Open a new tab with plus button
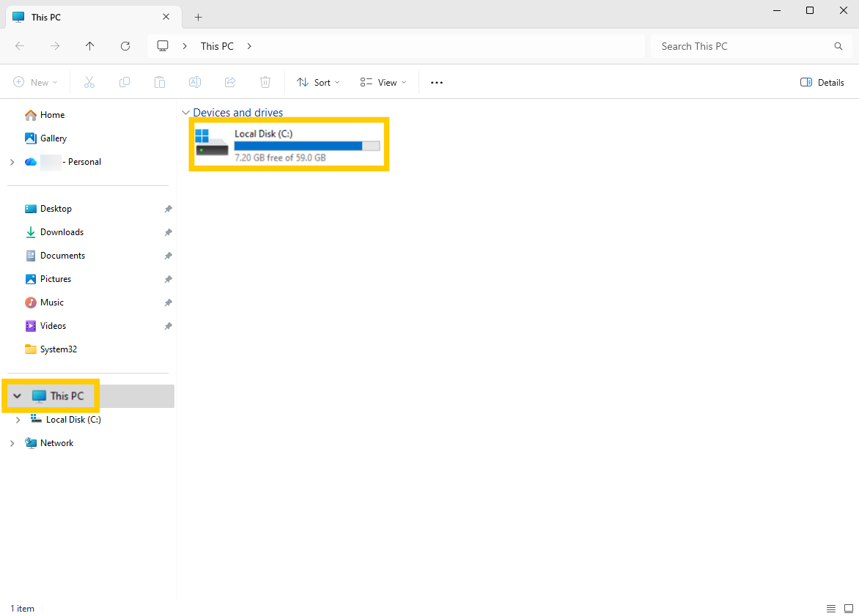Image resolution: width=859 pixels, height=616 pixels. click(199, 18)
